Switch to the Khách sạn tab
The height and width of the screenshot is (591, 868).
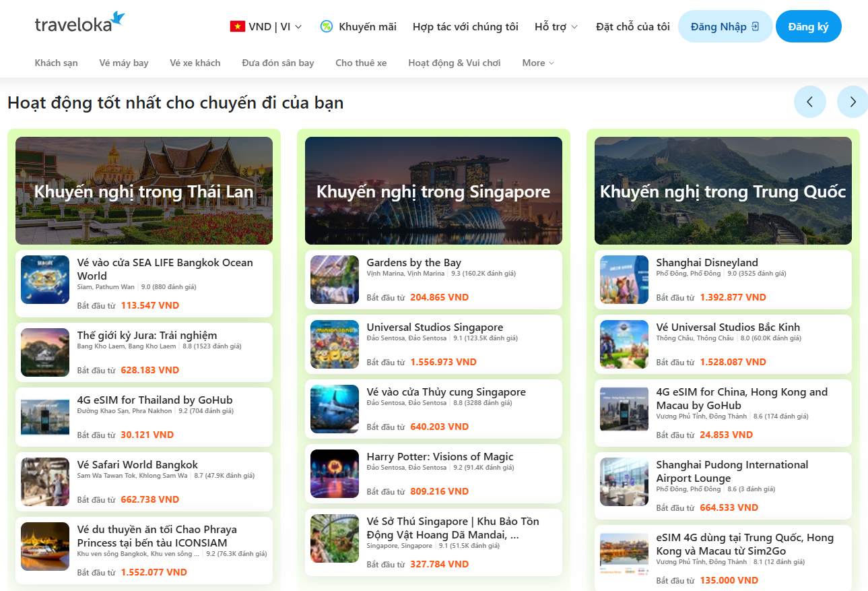56,63
